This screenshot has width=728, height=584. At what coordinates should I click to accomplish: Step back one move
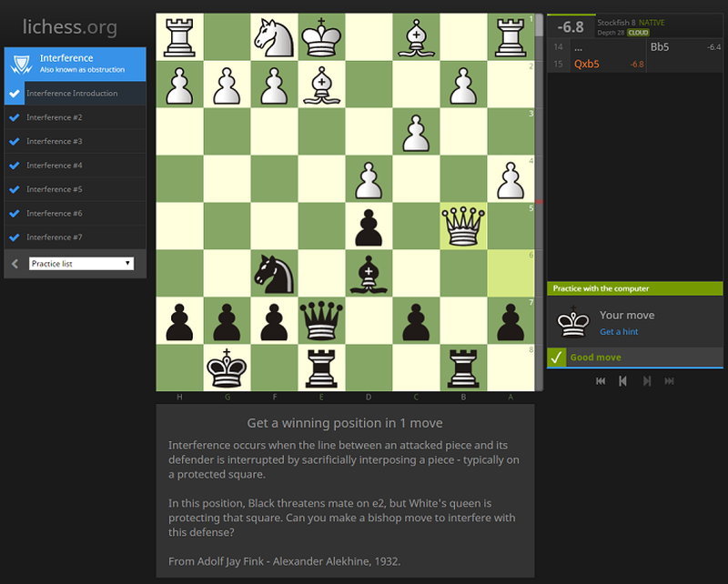(x=623, y=381)
